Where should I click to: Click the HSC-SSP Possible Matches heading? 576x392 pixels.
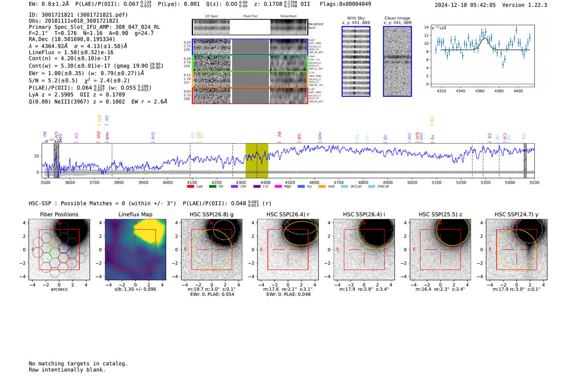pos(102,203)
